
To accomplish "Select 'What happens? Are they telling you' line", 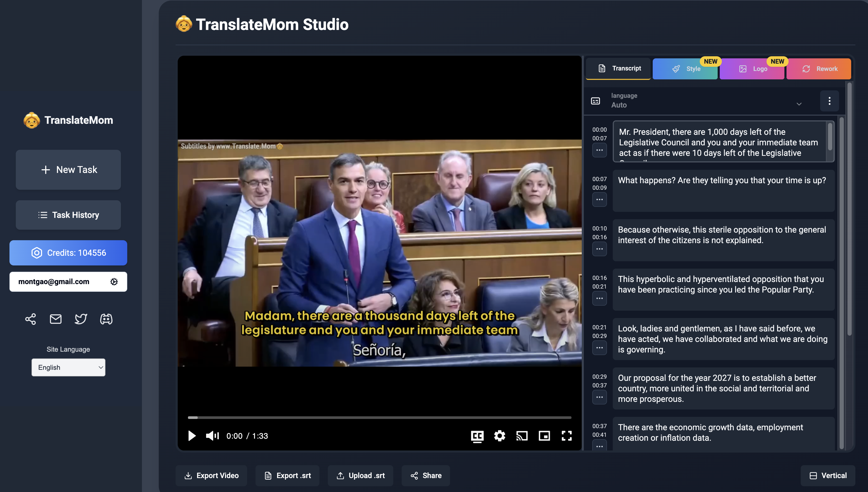I will pos(723,191).
